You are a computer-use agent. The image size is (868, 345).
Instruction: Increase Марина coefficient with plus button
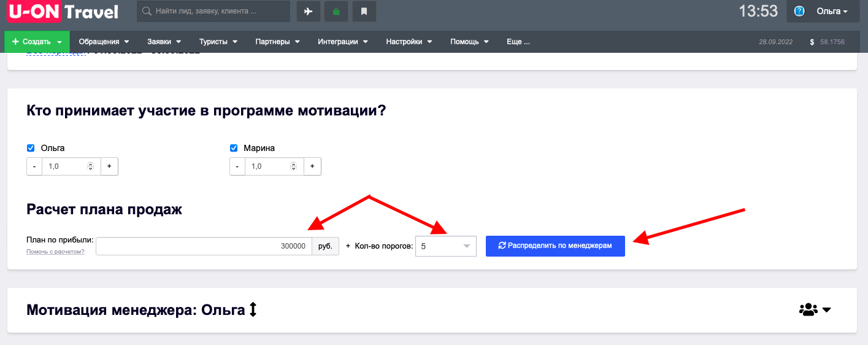coord(312,166)
